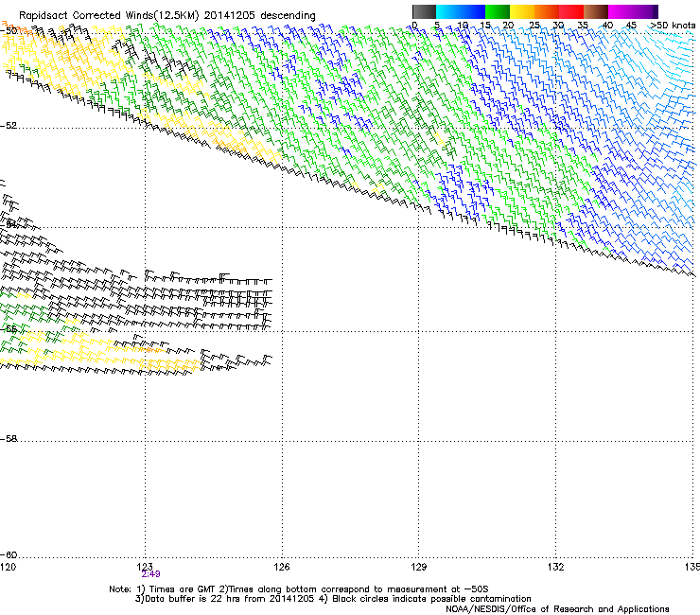Click longitude label '132' on bottom axis

pyautogui.click(x=555, y=567)
